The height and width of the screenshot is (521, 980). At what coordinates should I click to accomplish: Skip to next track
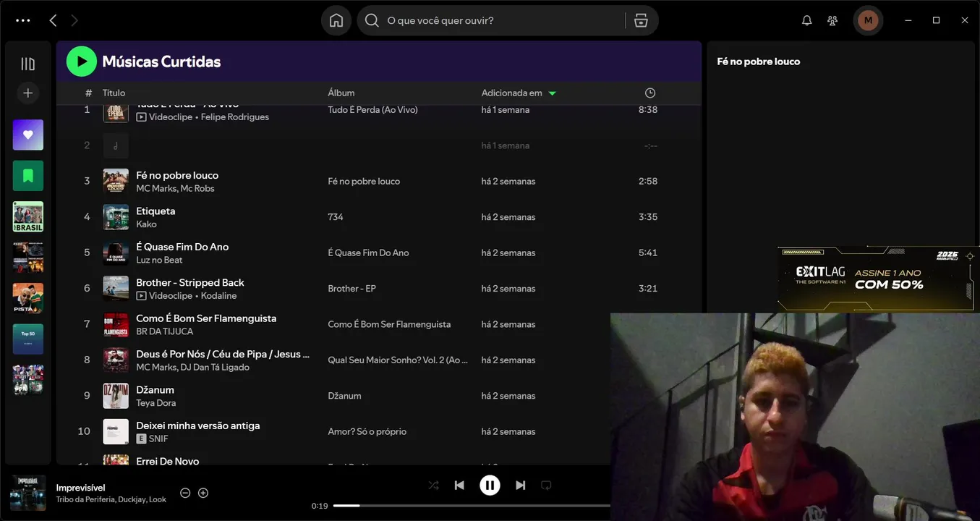point(520,486)
